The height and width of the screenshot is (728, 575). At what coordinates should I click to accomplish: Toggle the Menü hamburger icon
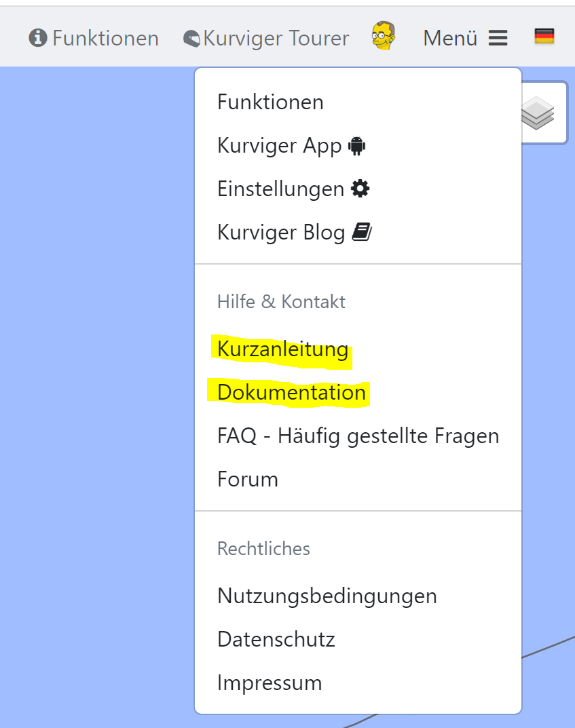pos(498,38)
